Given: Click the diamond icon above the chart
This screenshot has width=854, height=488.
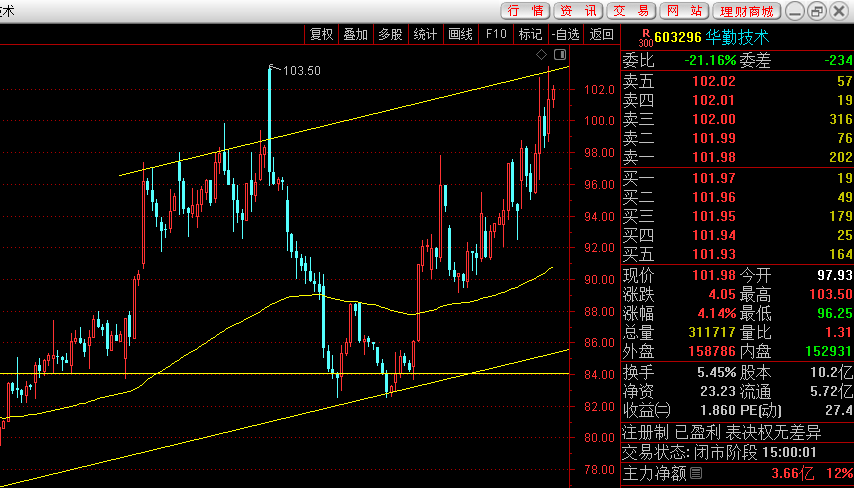Looking at the screenshot, I should coord(541,54).
